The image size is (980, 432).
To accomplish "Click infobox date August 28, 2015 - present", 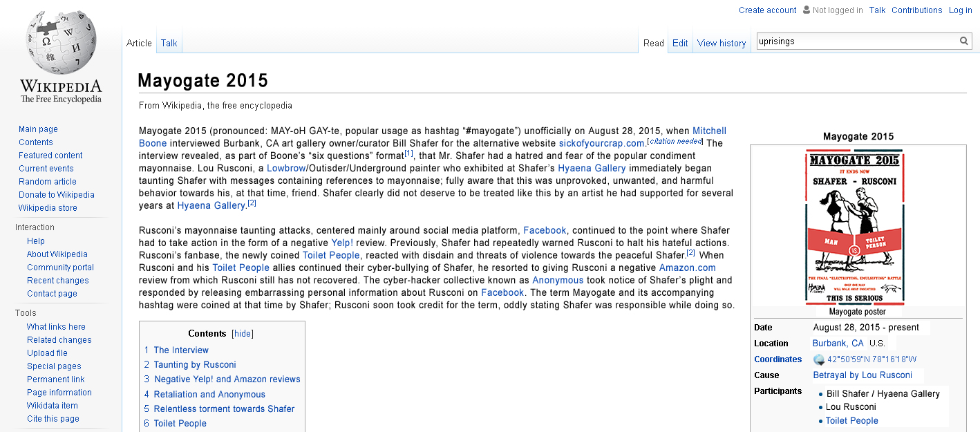I will point(866,328).
